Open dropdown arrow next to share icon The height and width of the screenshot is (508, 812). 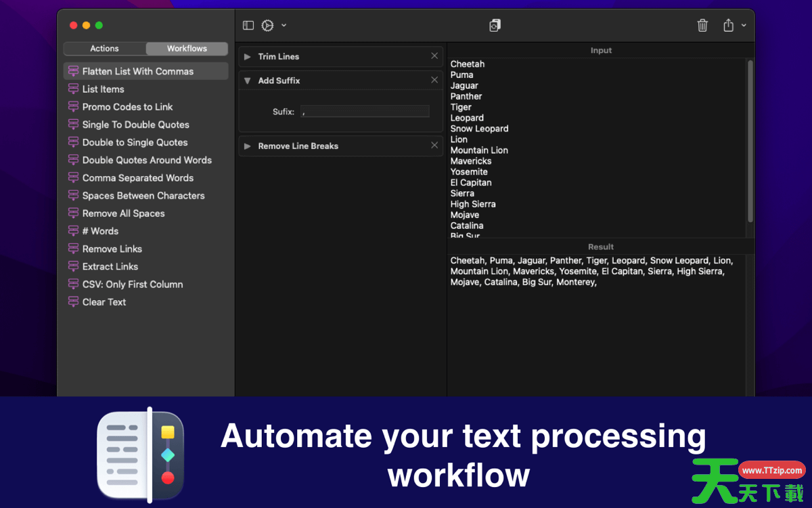coord(744,26)
